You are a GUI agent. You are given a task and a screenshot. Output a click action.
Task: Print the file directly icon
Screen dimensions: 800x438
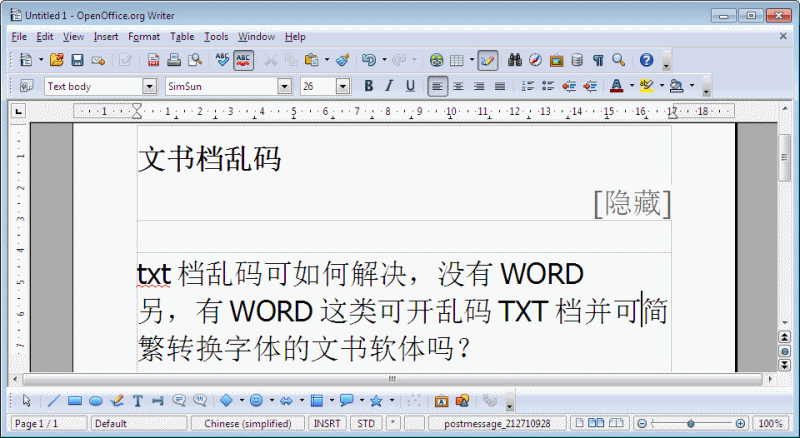(173, 60)
